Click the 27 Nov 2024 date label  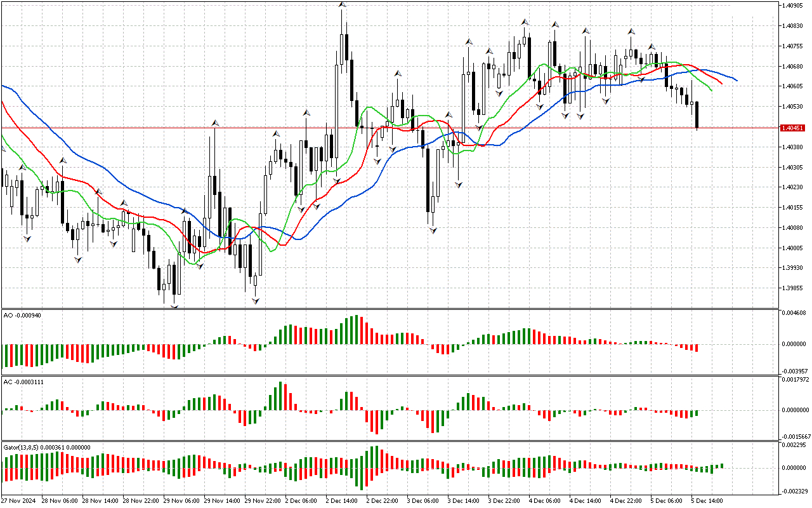(x=19, y=501)
